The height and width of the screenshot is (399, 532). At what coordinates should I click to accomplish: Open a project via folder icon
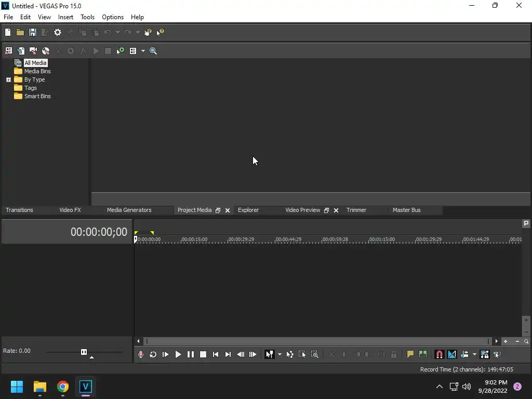coord(20,32)
